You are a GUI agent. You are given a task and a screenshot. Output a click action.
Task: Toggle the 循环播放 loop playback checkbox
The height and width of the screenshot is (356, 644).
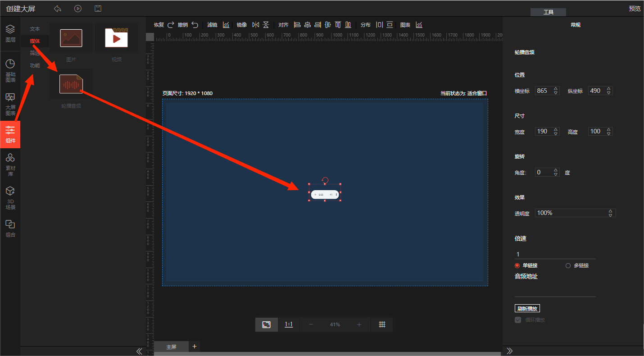click(x=518, y=320)
